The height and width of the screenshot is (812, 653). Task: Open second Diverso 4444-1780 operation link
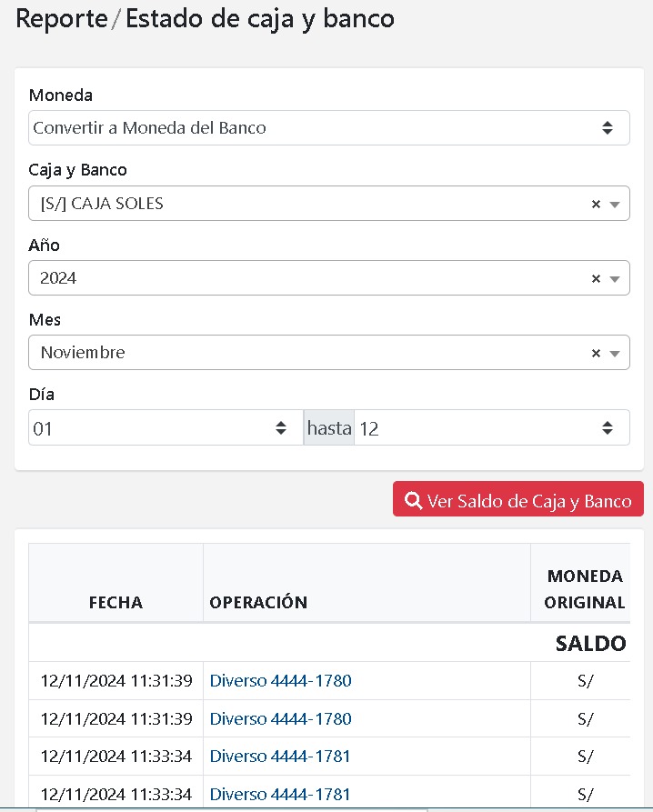coord(280,719)
